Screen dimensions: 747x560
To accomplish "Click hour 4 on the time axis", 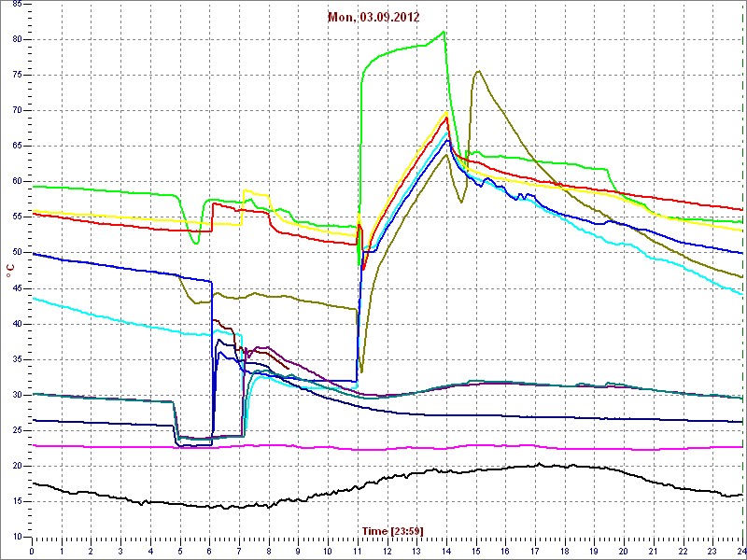I will (x=150, y=551).
